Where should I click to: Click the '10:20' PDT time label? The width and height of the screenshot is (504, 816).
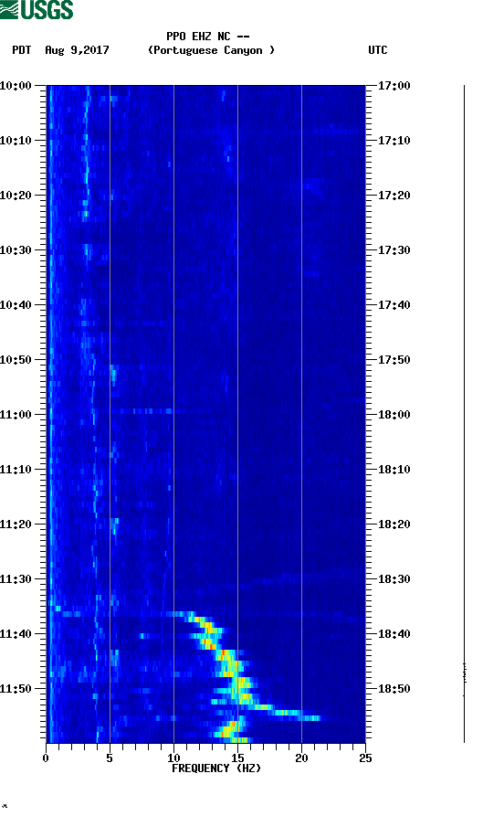click(x=16, y=196)
